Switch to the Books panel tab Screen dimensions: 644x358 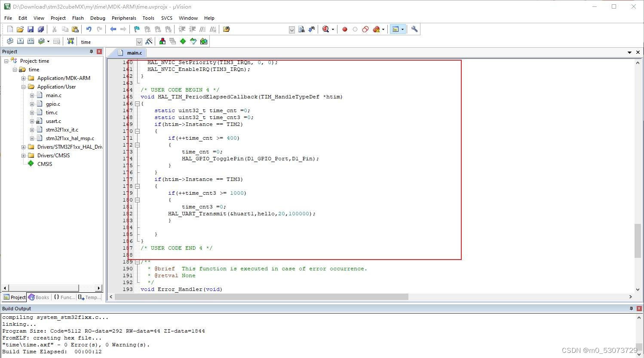pyautogui.click(x=39, y=297)
